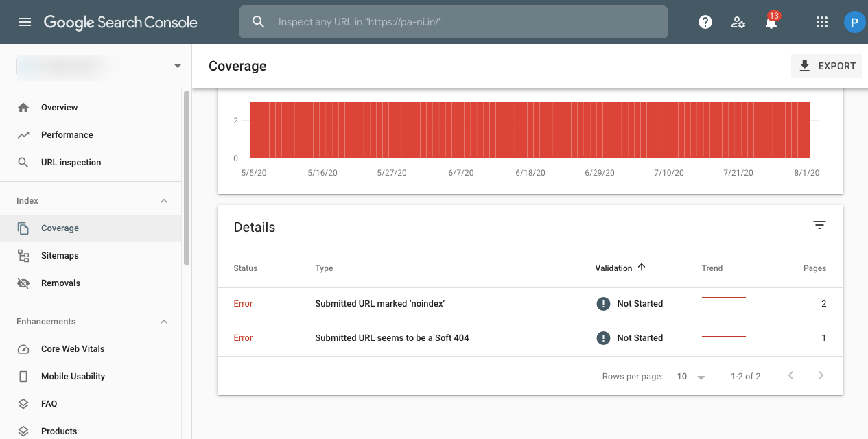
Task: Open the hamburger main menu
Action: (x=25, y=22)
